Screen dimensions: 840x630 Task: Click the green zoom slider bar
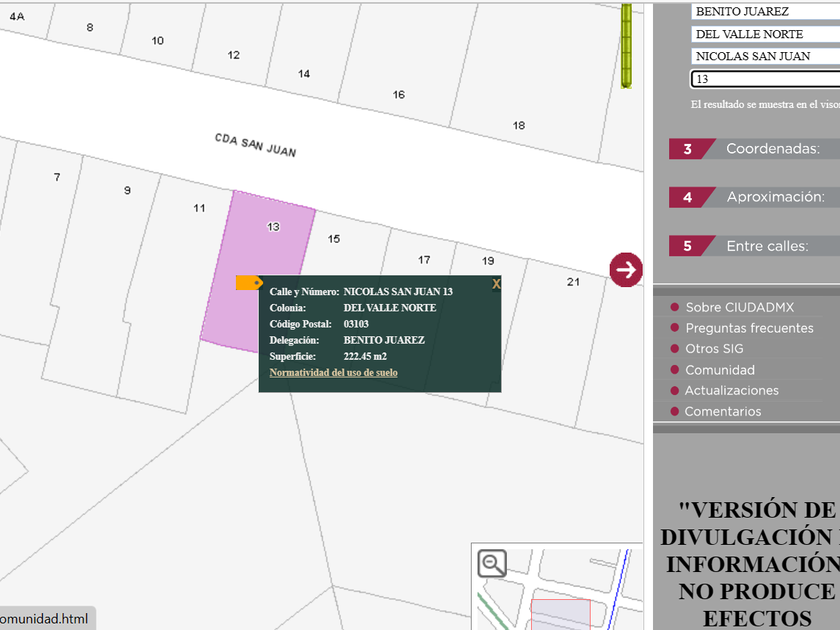click(x=626, y=45)
